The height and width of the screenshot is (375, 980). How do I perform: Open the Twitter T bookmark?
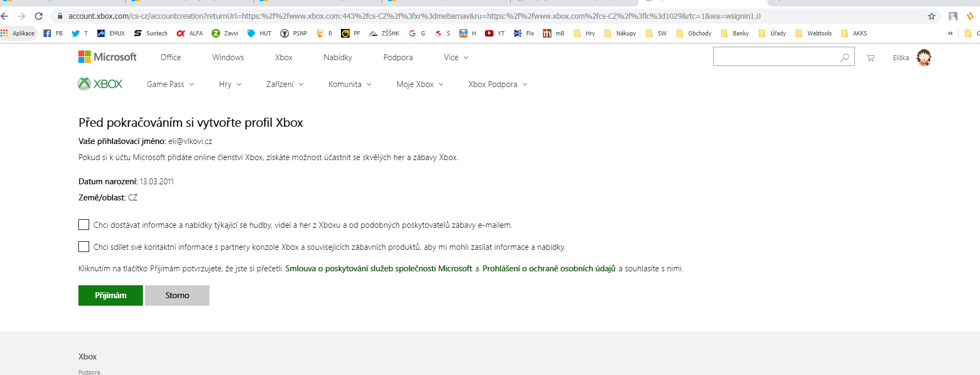(x=79, y=33)
